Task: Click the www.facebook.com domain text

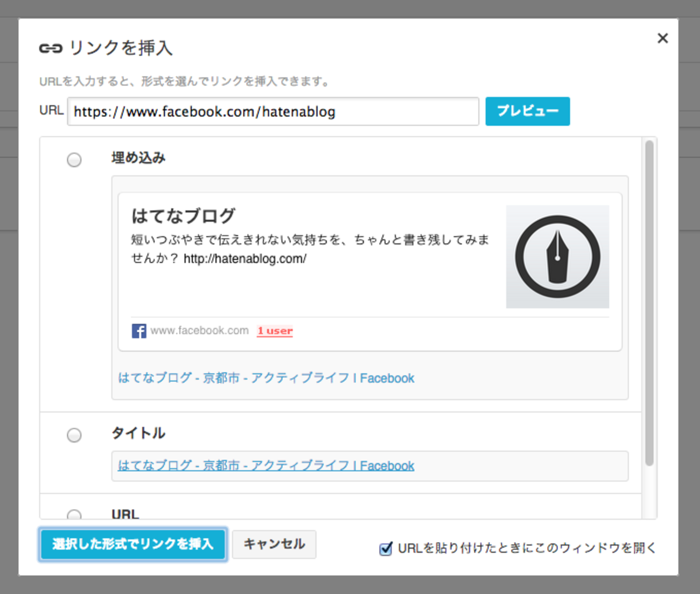Action: (199, 331)
